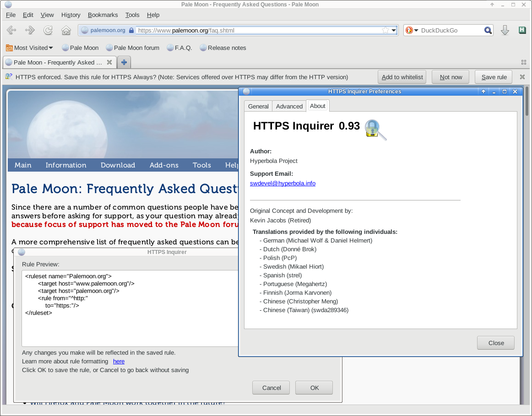Close the HTTPS Inquirer Preferences dialog
The image size is (532, 416).
[x=496, y=343]
